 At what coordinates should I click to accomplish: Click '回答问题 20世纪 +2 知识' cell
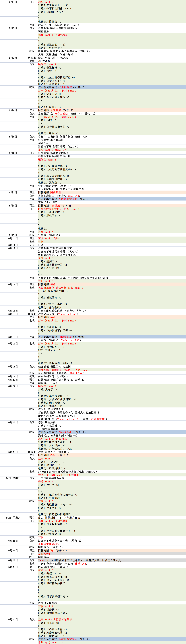[x=112, y=206]
